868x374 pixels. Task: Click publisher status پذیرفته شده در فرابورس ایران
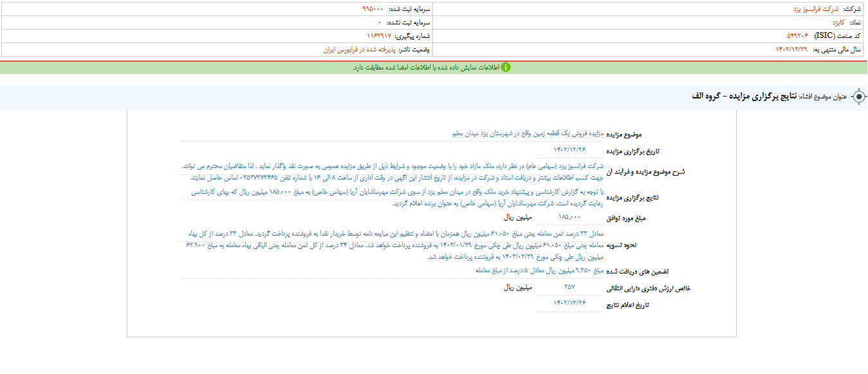pos(357,50)
